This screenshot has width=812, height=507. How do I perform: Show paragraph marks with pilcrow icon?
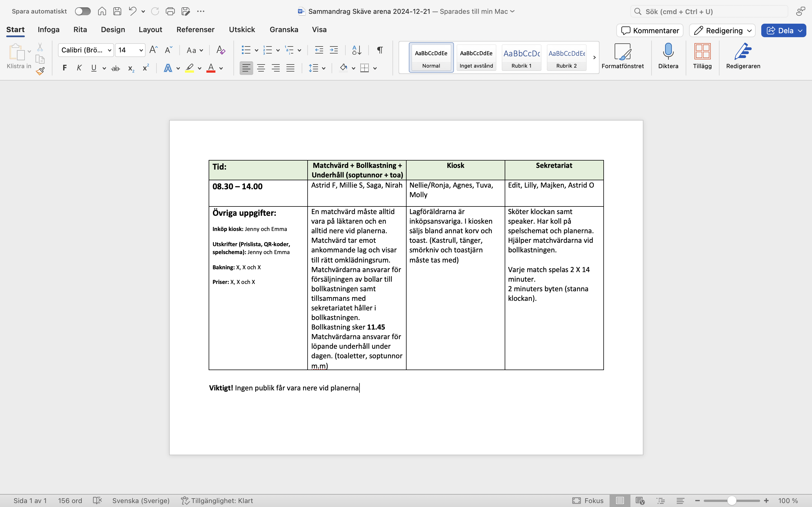click(x=380, y=50)
